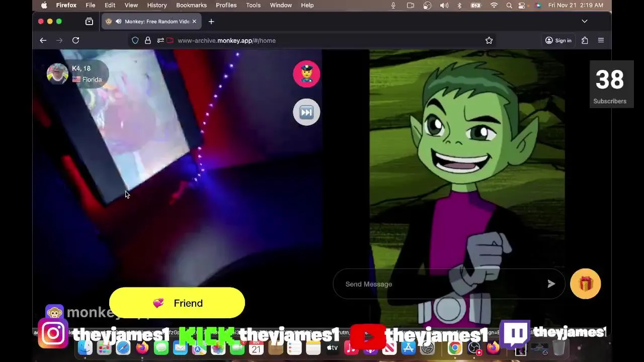Image resolution: width=644 pixels, height=362 pixels.
Task: Open the volume control in menu bar
Action: tap(444, 5)
